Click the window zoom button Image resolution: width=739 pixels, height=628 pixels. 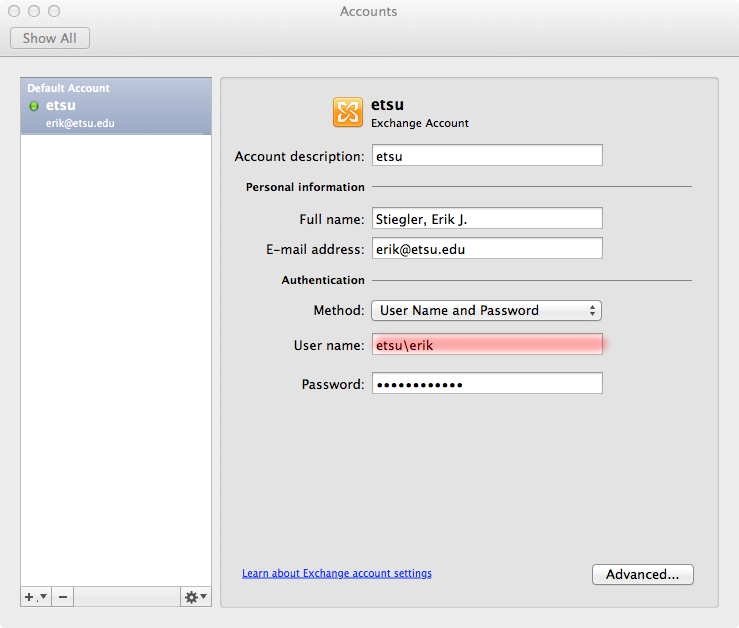(54, 11)
